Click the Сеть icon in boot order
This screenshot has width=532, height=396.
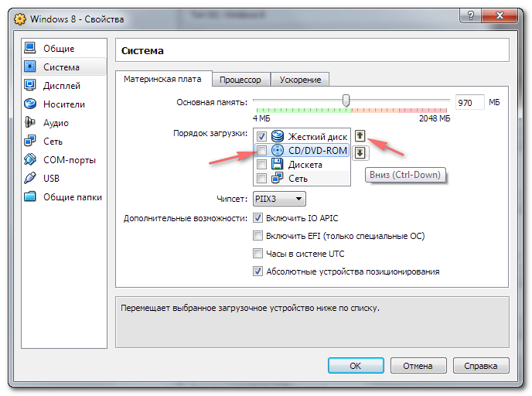coord(277,178)
